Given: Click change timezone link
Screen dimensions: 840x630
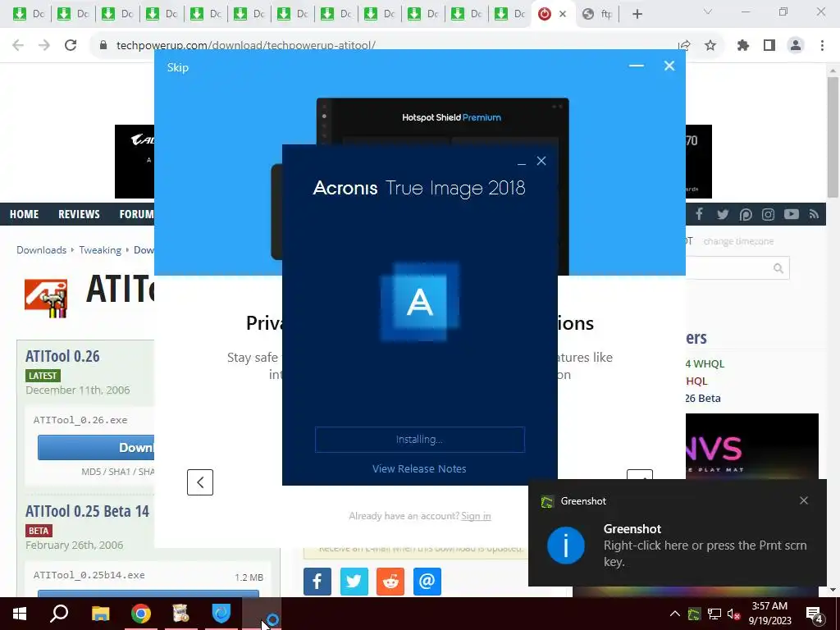Looking at the screenshot, I should click(x=738, y=241).
